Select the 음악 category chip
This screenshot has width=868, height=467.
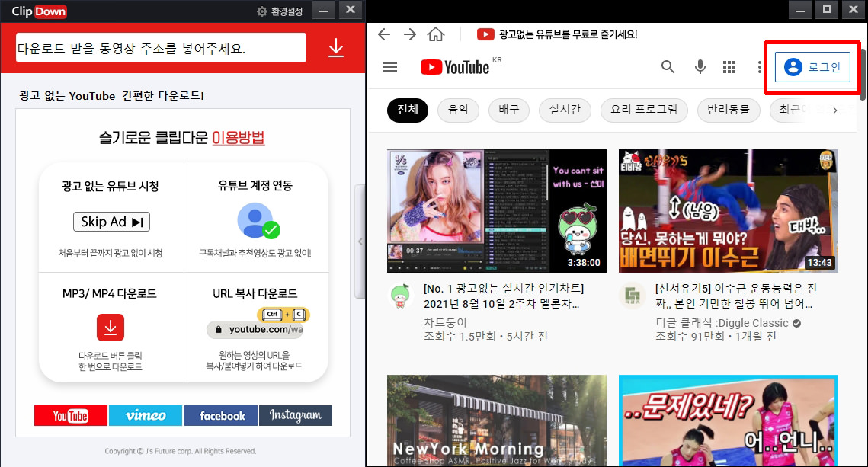(x=458, y=110)
